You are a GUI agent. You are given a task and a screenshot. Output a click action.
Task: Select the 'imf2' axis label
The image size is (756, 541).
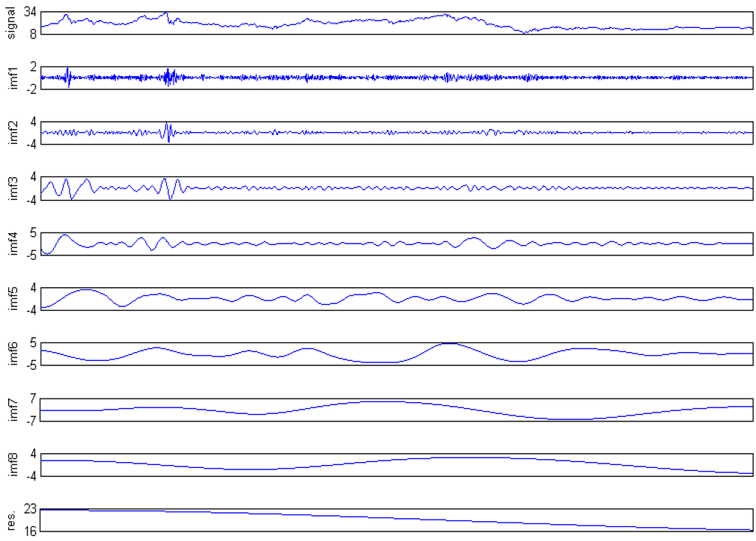(13, 133)
